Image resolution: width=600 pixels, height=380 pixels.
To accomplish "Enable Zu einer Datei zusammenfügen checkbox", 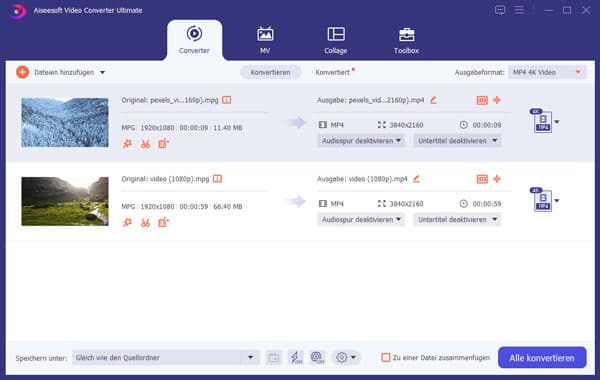I will point(386,358).
